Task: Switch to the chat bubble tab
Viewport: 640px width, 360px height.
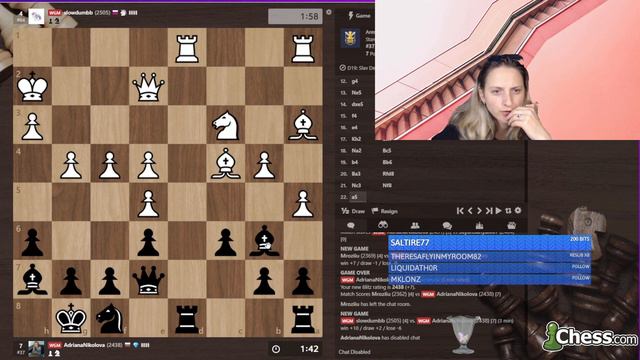Action: (351, 225)
